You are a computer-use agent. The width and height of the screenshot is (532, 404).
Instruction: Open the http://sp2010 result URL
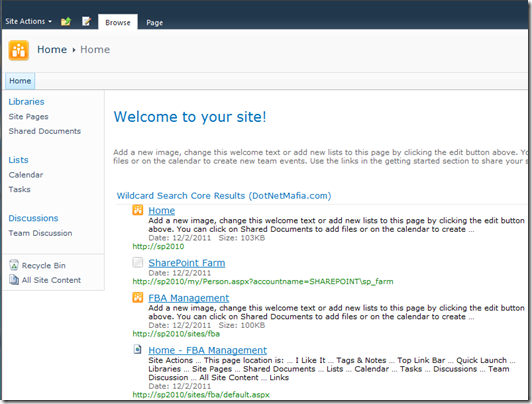click(158, 247)
